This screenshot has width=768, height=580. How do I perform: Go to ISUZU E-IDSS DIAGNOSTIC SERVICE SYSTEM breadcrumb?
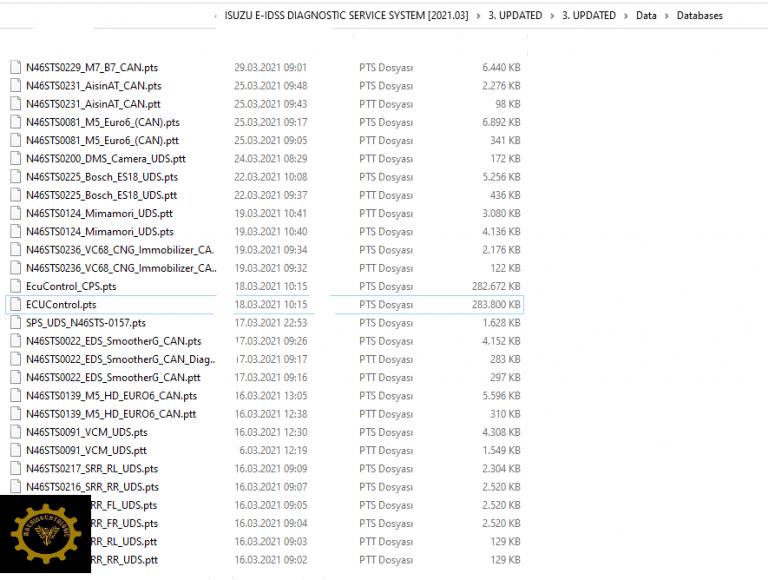(x=346, y=16)
